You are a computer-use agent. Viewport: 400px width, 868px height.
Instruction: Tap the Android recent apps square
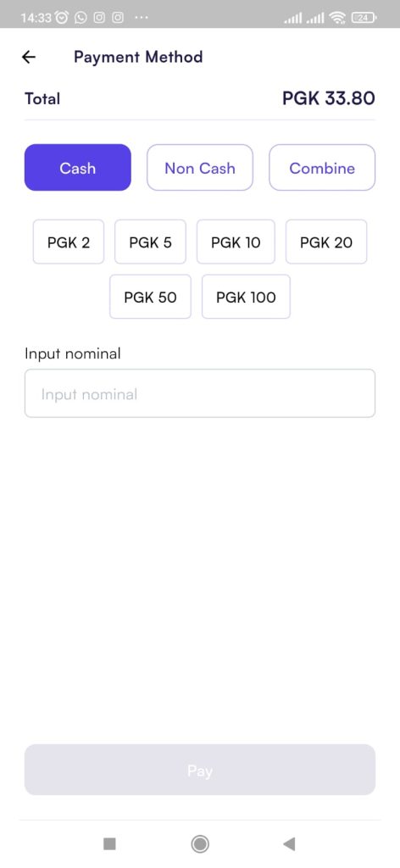(109, 843)
